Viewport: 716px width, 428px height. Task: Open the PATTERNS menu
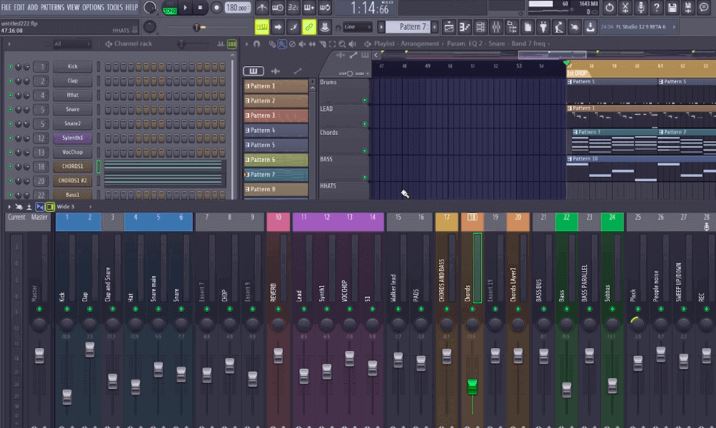tap(53, 7)
